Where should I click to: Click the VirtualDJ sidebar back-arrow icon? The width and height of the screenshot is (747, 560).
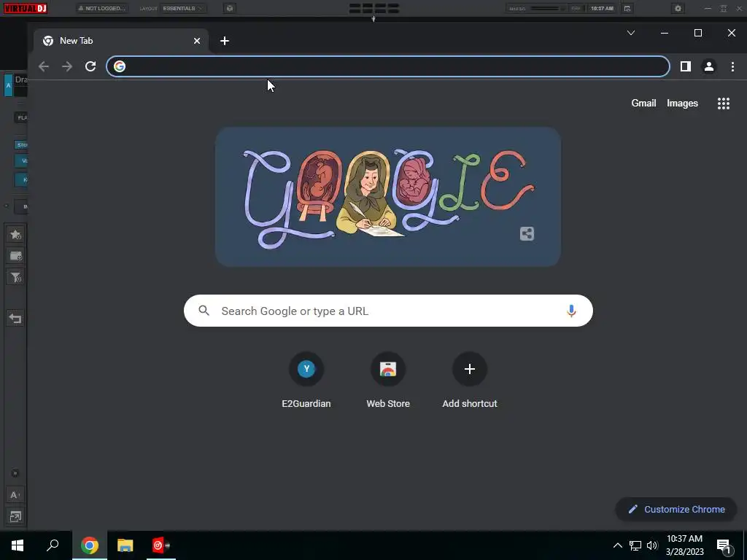(15, 318)
